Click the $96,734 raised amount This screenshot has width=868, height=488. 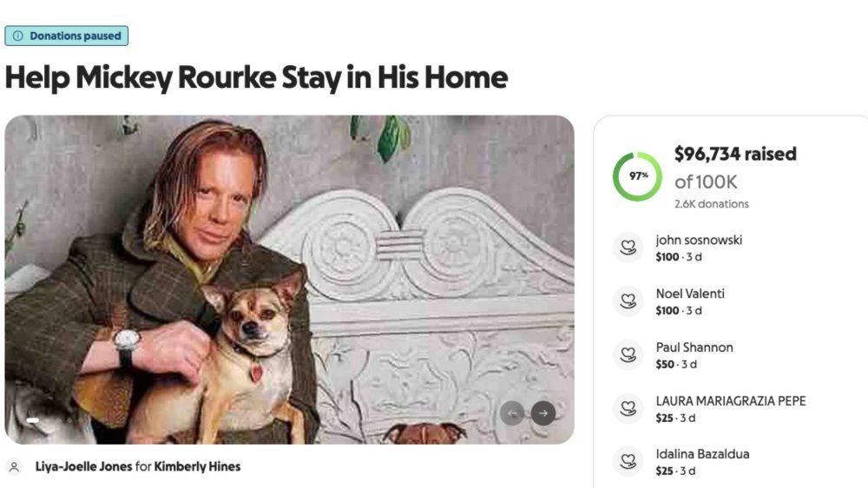(734, 155)
